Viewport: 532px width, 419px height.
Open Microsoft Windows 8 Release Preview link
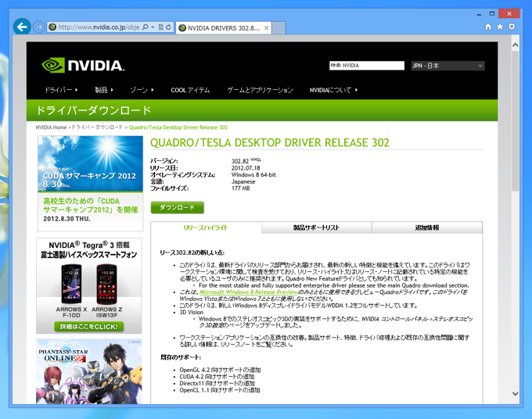[x=248, y=292]
